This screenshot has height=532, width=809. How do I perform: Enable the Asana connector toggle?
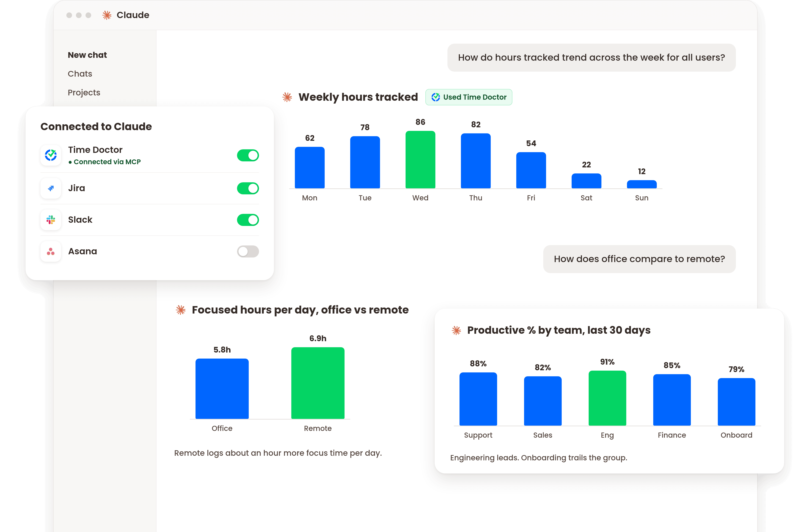(248, 251)
